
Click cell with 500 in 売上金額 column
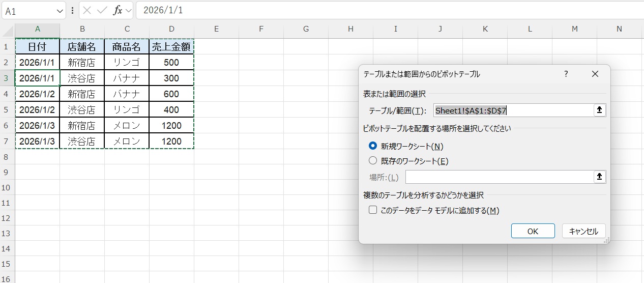[171, 62]
